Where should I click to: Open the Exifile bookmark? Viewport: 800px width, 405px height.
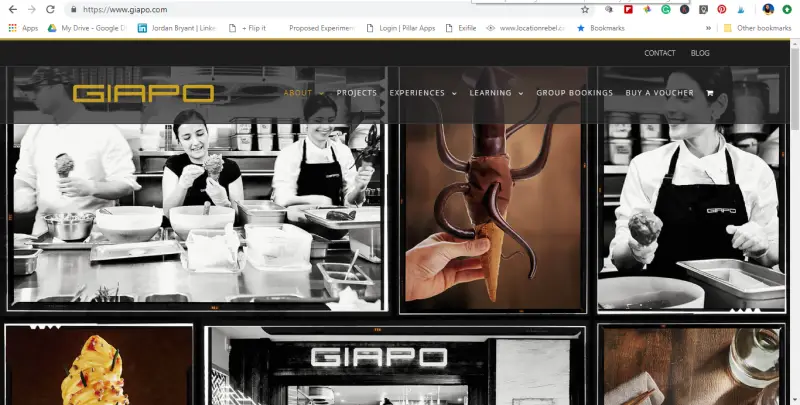click(461, 28)
